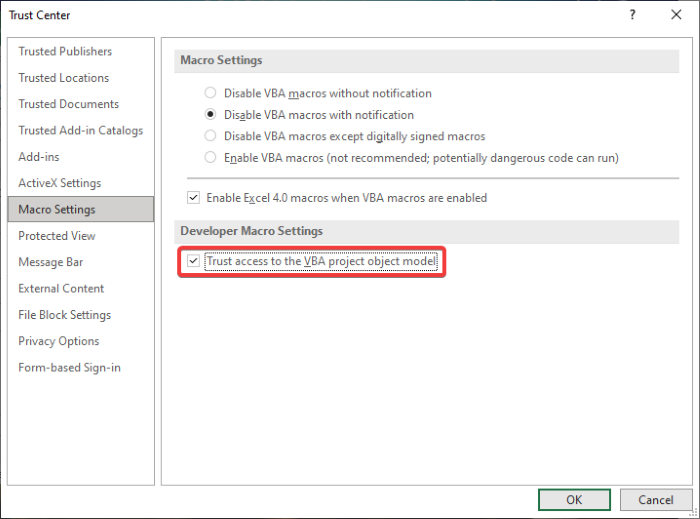
Task: Open File Block Settings
Action: (64, 315)
